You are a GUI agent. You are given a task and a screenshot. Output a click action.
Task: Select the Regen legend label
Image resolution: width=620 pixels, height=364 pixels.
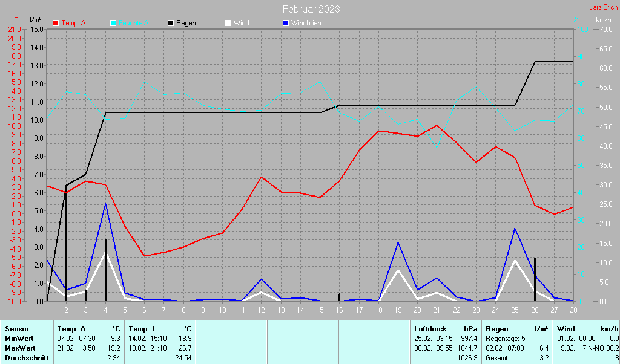pyautogui.click(x=186, y=23)
